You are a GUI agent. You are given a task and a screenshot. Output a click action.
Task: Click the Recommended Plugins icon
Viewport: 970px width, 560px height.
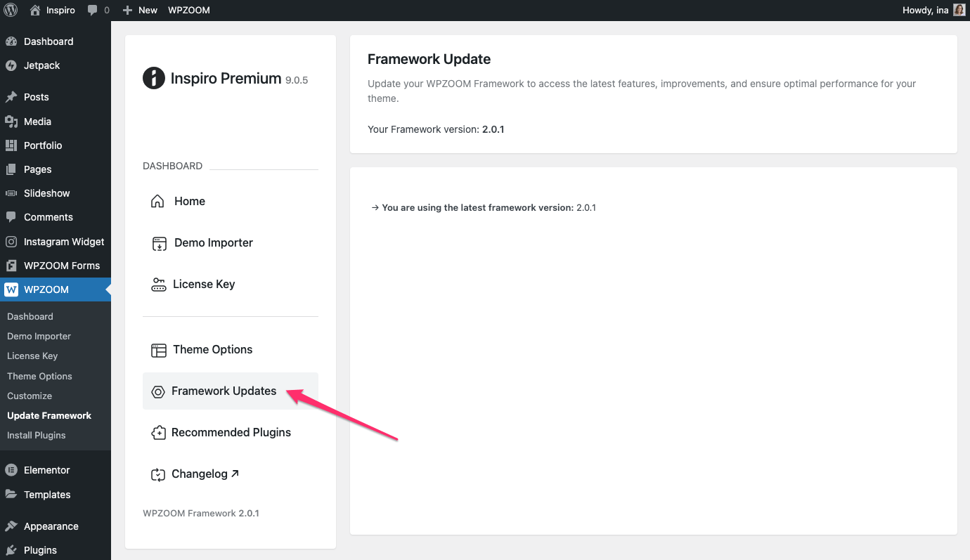[x=158, y=433]
